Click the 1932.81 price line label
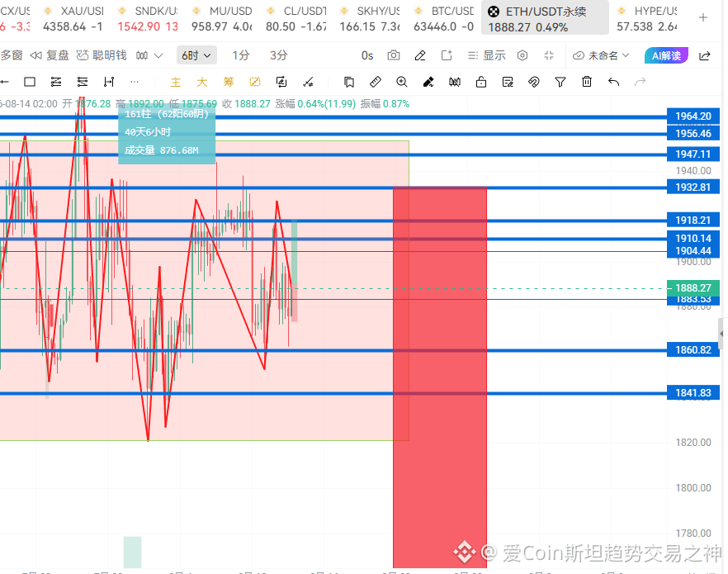This screenshot has width=728, height=574. point(693,187)
